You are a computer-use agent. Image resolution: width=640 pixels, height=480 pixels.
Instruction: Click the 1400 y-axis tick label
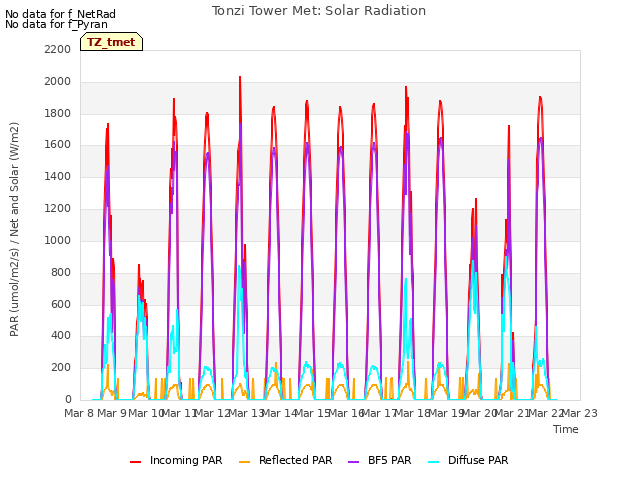58,176
